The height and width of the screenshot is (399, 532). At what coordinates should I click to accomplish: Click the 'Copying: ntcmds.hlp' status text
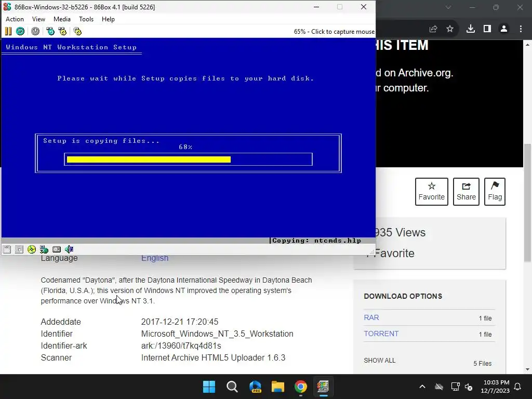[x=316, y=241]
